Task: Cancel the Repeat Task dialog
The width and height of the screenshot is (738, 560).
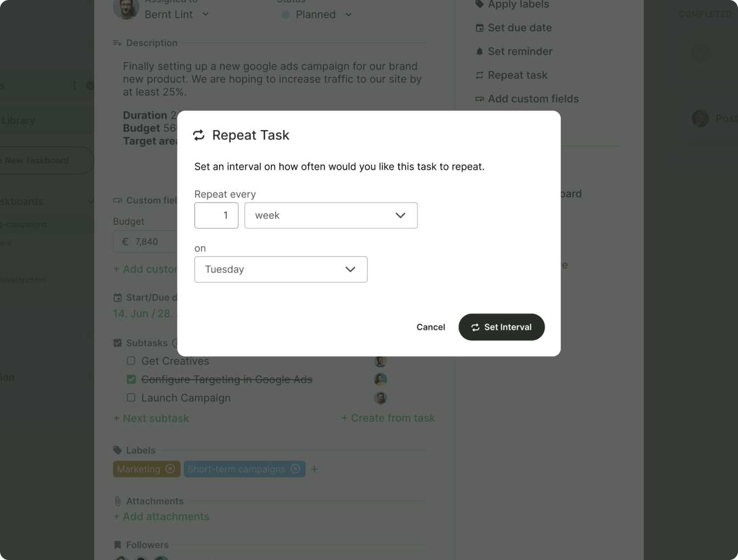Action: (431, 327)
